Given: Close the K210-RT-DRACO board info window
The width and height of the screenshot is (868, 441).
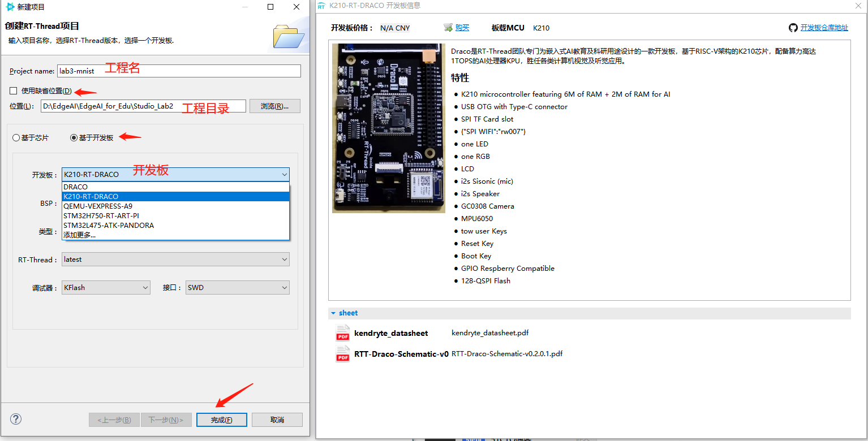Looking at the screenshot, I should click(x=858, y=6).
